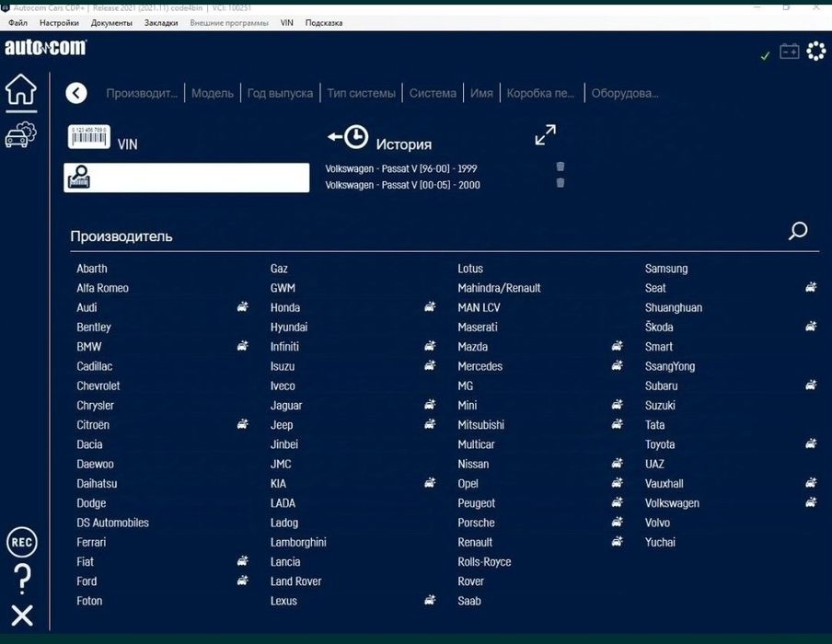Select manufacturer Yuchai
This screenshot has width=832, height=644.
[x=660, y=542]
